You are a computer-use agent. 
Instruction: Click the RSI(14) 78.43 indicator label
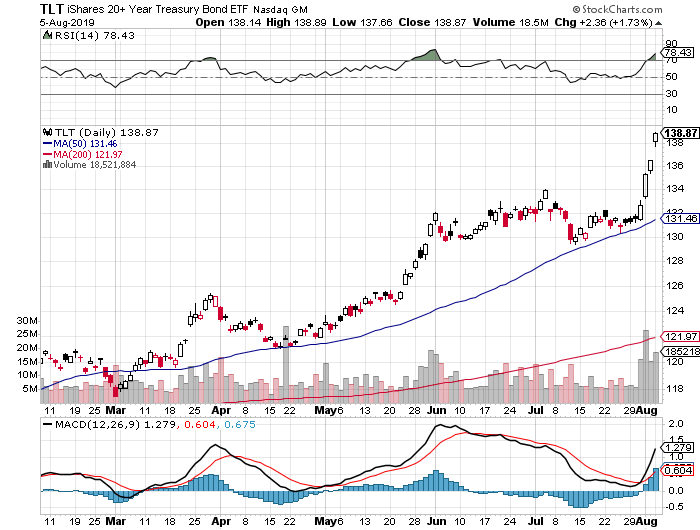[x=94, y=35]
